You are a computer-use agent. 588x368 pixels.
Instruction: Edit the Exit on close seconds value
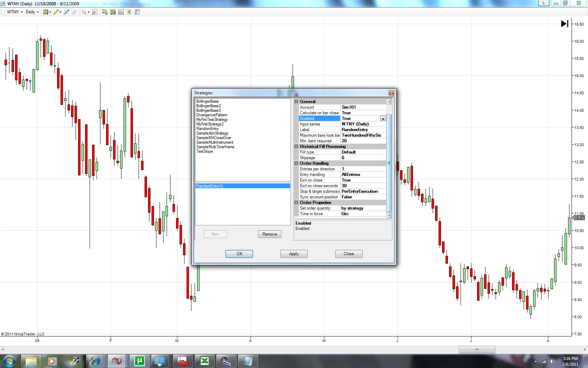coord(363,186)
